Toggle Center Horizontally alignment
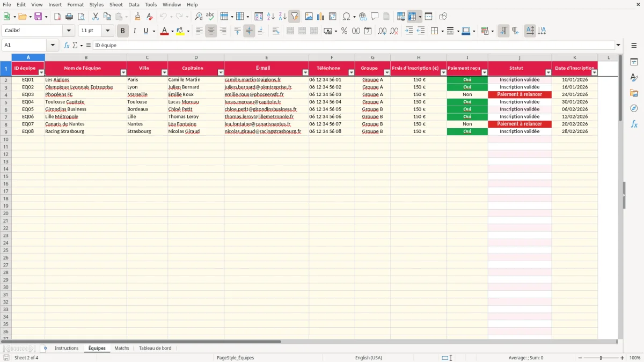Image resolution: width=644 pixels, height=362 pixels. click(x=211, y=31)
